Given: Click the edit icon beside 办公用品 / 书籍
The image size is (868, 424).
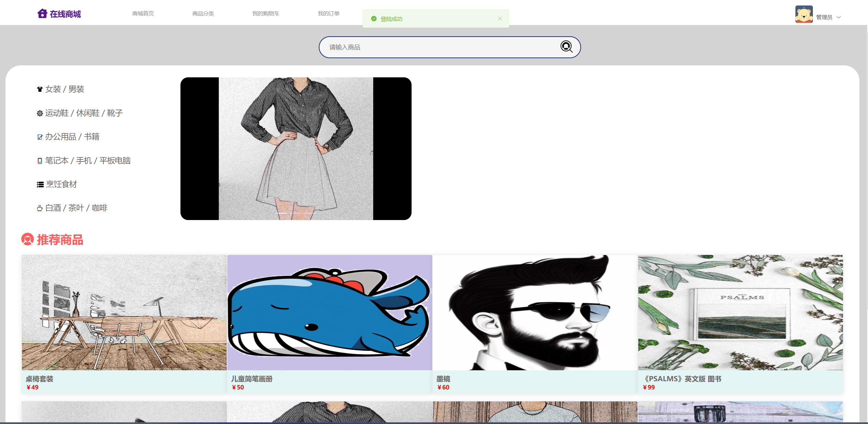Looking at the screenshot, I should coord(40,137).
